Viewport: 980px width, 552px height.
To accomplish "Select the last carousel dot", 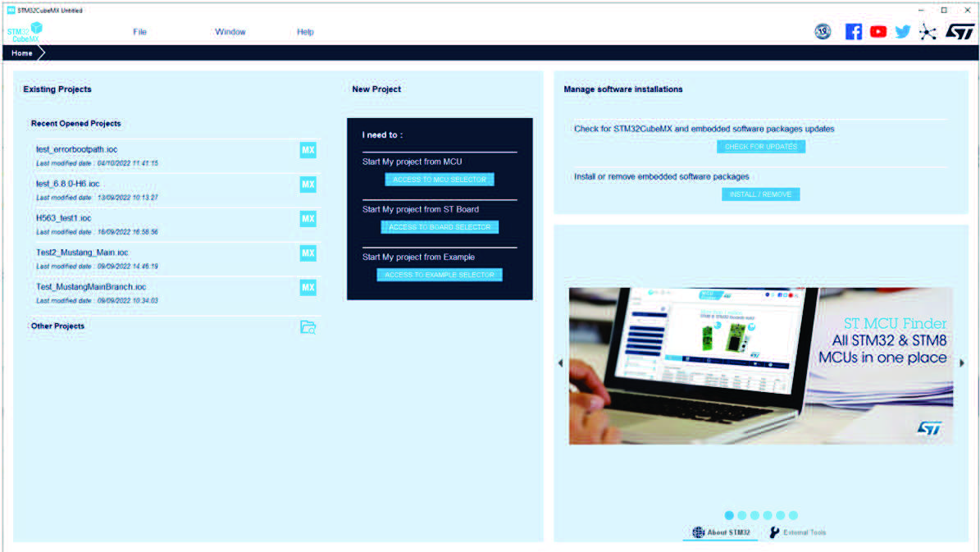I will click(x=793, y=515).
